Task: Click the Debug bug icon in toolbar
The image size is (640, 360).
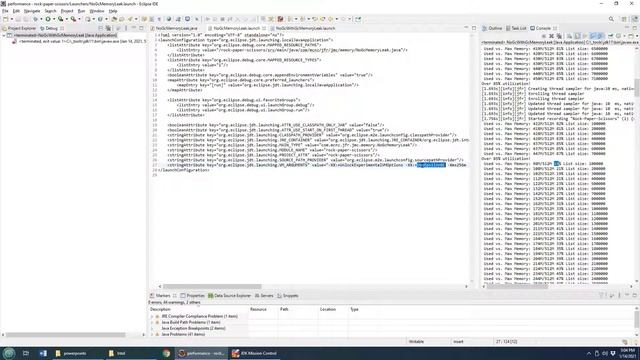Action: (36, 19)
